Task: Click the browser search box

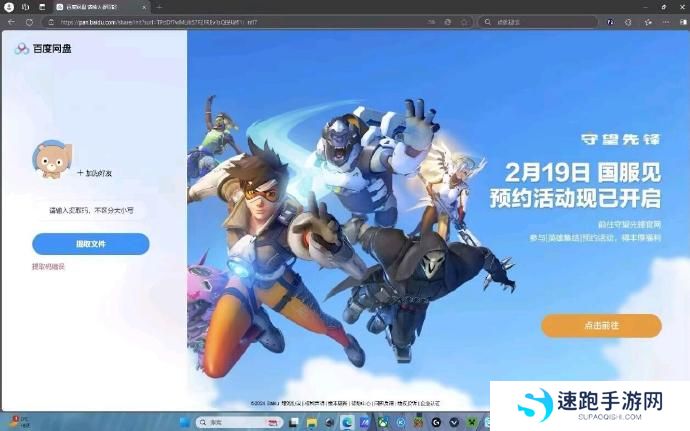Action: tap(539, 22)
